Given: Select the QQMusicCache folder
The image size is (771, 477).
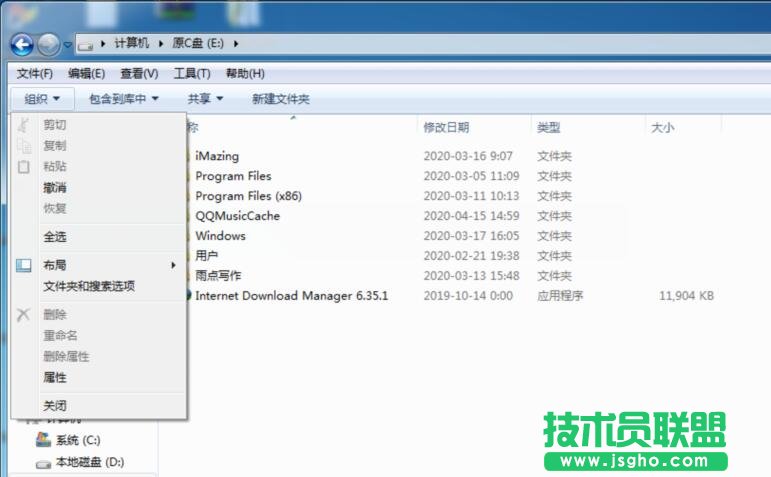Looking at the screenshot, I should (x=237, y=216).
